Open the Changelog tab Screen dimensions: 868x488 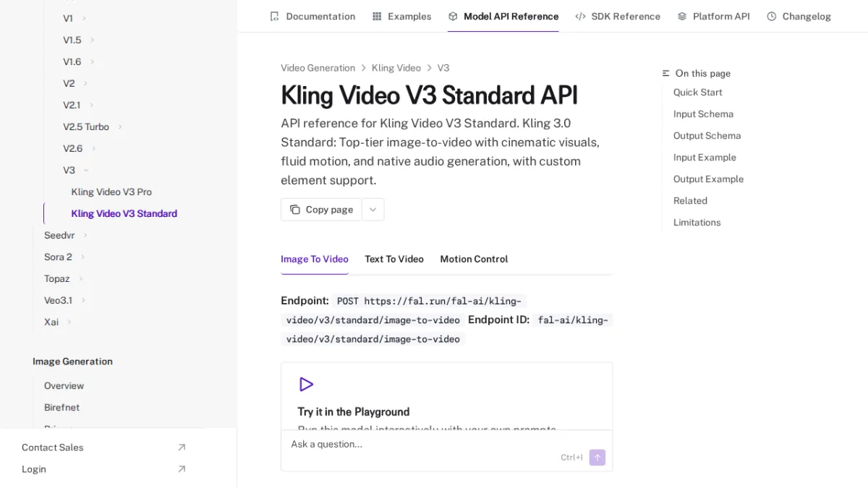click(799, 16)
